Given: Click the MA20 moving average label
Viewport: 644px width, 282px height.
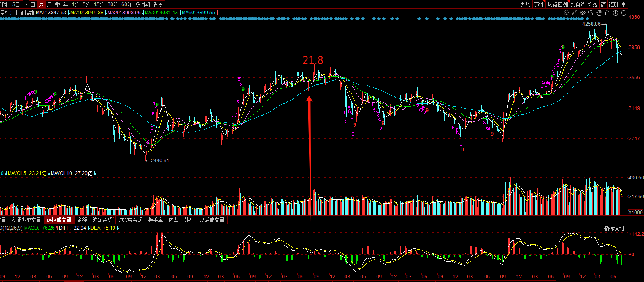Looking at the screenshot, I should coord(124,13).
